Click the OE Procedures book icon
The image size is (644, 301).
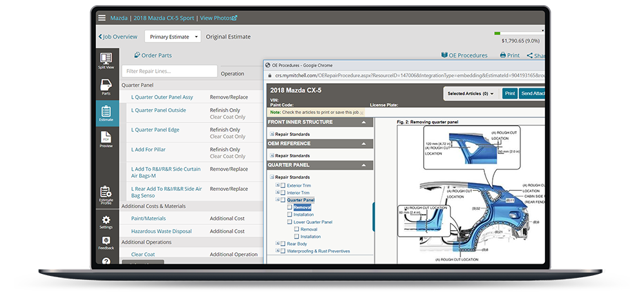click(444, 55)
